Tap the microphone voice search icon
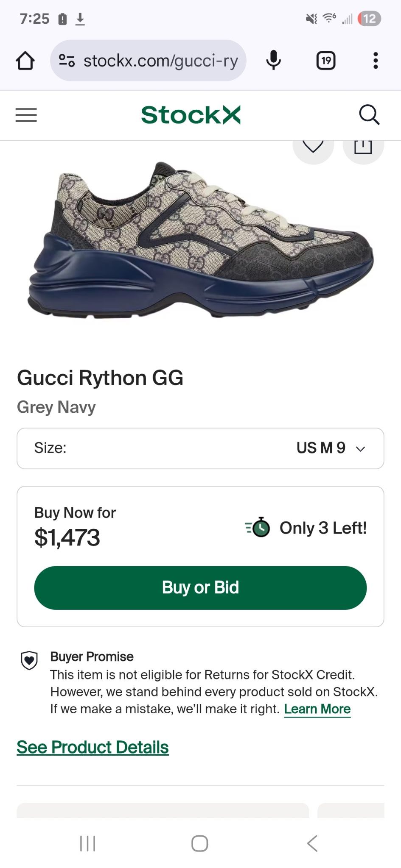The height and width of the screenshot is (868, 401). (x=273, y=61)
